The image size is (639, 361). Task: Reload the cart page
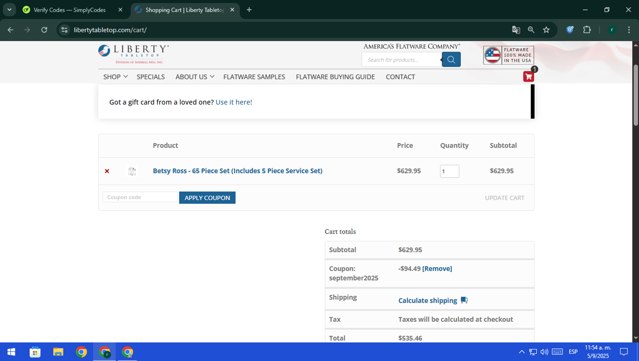pos(44,30)
